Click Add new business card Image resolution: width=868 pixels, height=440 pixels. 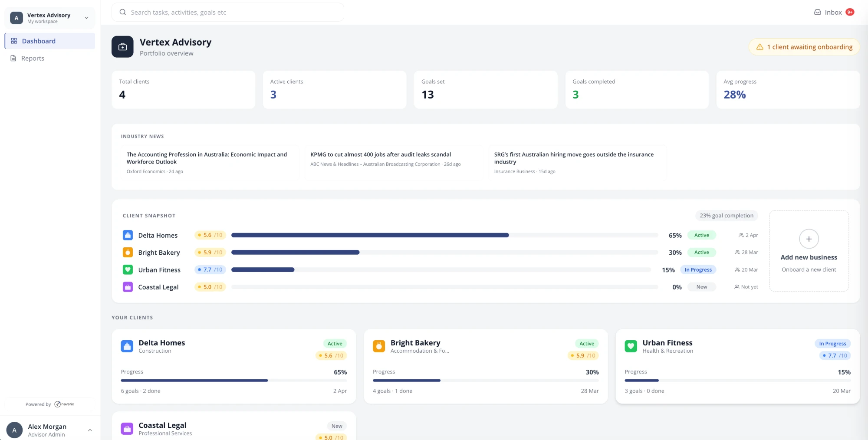pyautogui.click(x=809, y=251)
